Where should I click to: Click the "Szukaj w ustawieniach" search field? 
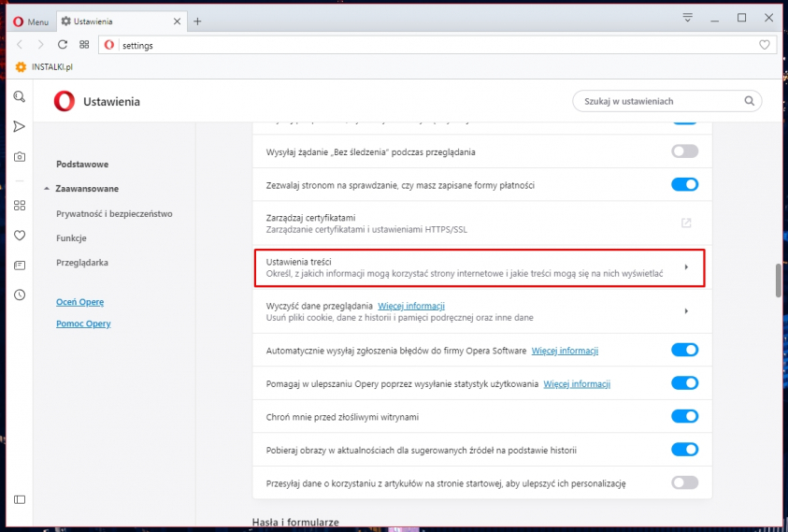click(x=659, y=101)
